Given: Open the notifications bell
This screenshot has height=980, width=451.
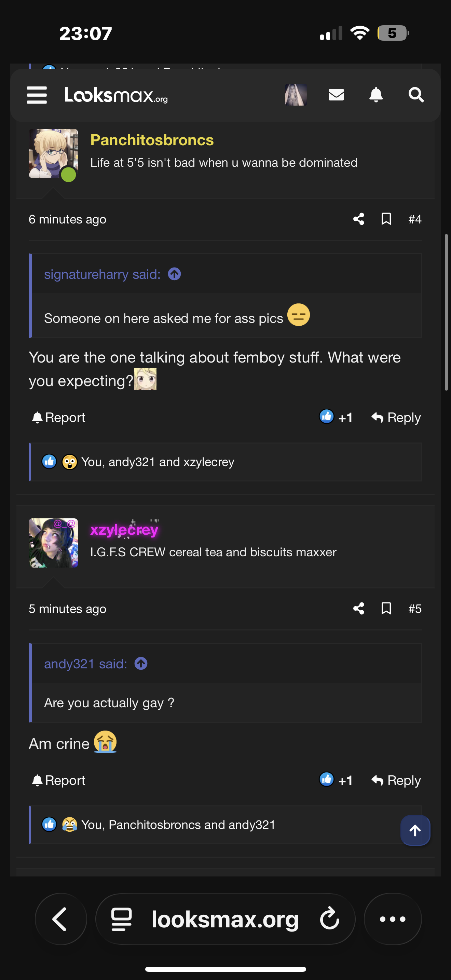Looking at the screenshot, I should [x=376, y=95].
